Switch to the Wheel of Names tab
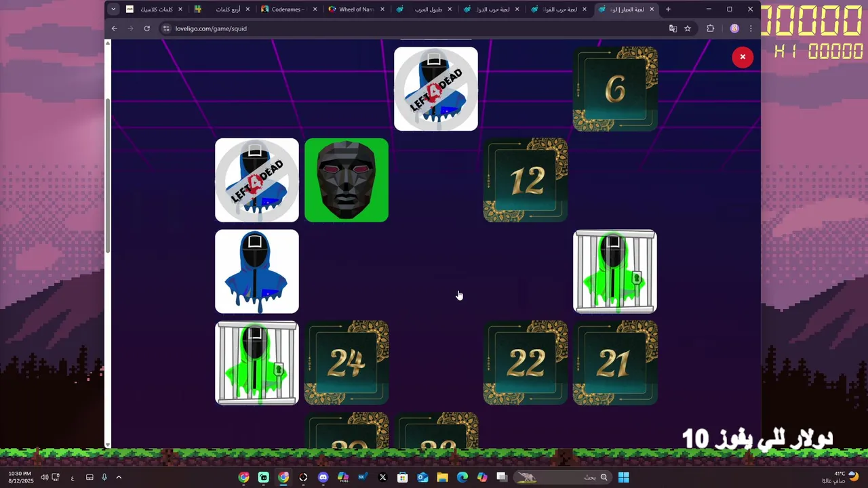The image size is (868, 488). 357,9
